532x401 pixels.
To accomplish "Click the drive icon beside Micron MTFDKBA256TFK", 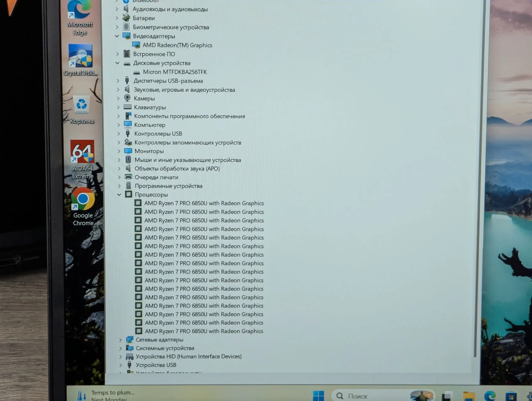I will (x=137, y=72).
